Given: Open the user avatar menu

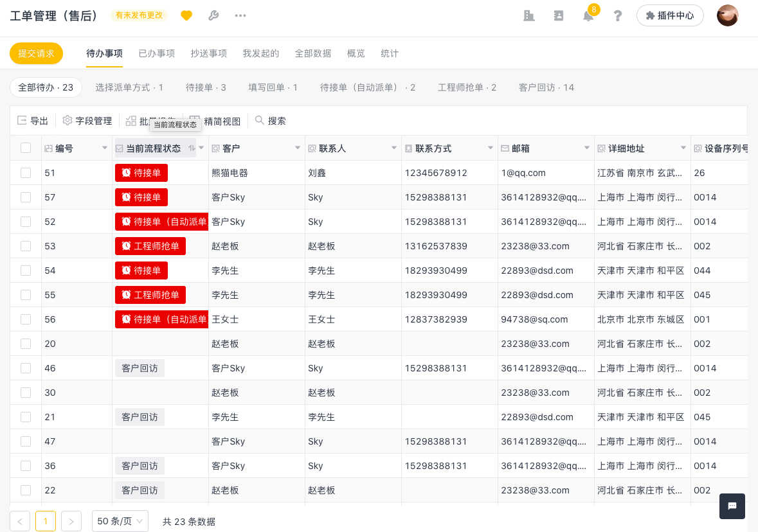Looking at the screenshot, I should pyautogui.click(x=727, y=15).
